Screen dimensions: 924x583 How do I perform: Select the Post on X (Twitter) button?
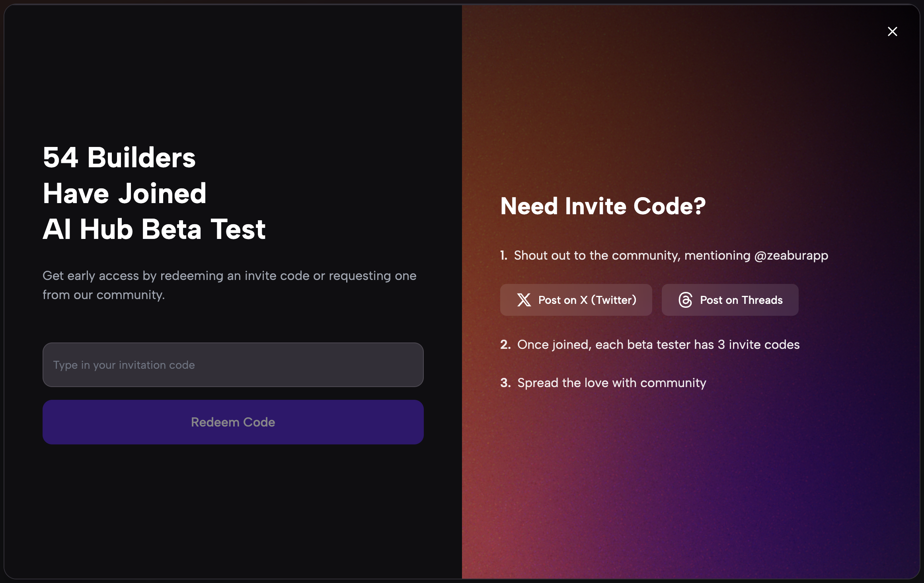(x=576, y=300)
